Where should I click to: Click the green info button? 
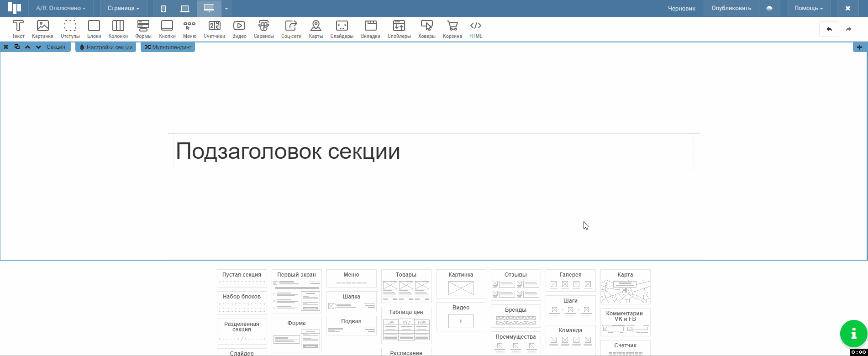854,334
